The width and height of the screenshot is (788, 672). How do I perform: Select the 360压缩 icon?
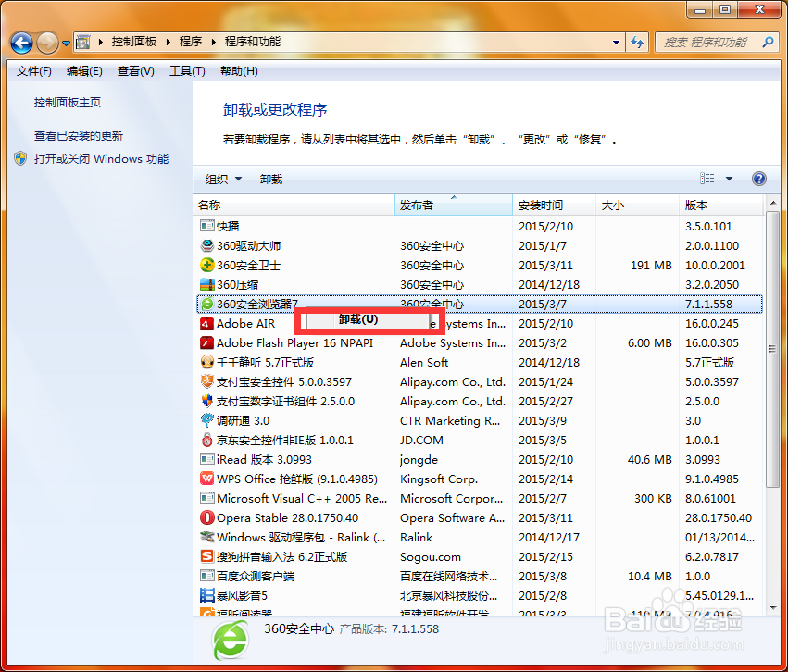(206, 284)
